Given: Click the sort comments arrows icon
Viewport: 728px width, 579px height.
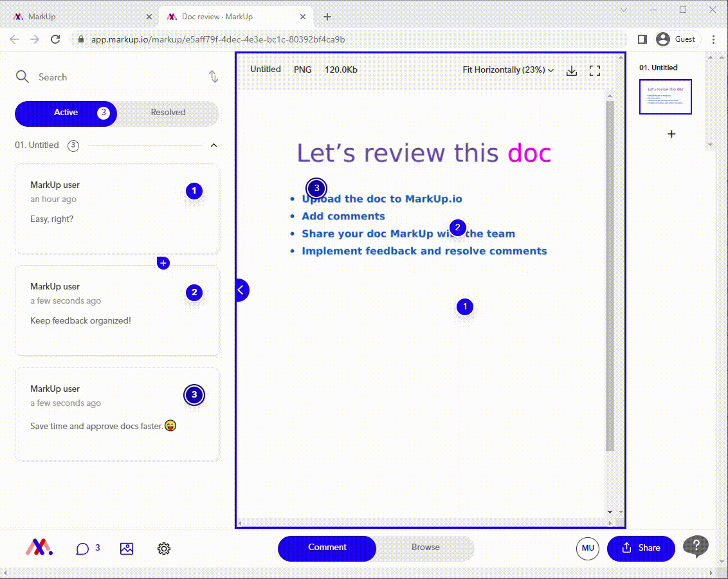Looking at the screenshot, I should click(x=213, y=77).
